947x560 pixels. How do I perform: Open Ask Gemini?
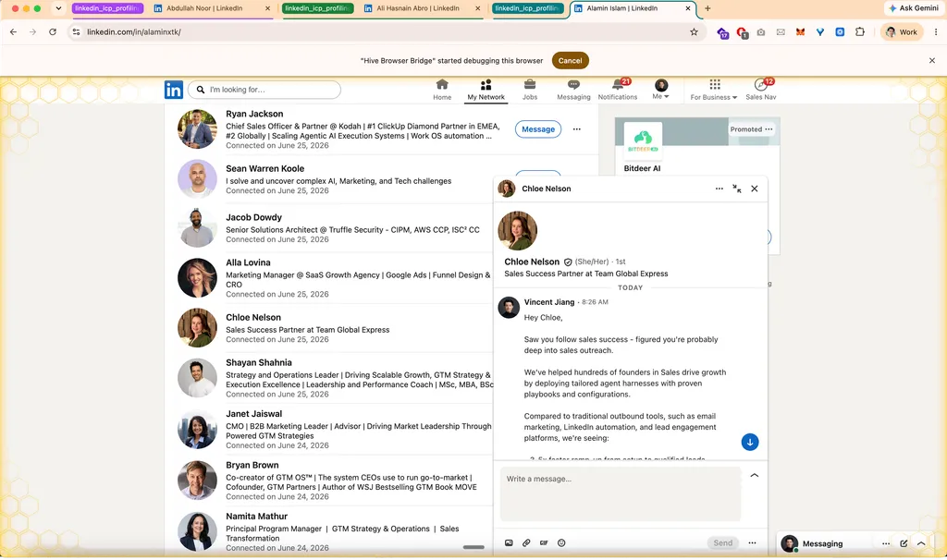(x=913, y=8)
